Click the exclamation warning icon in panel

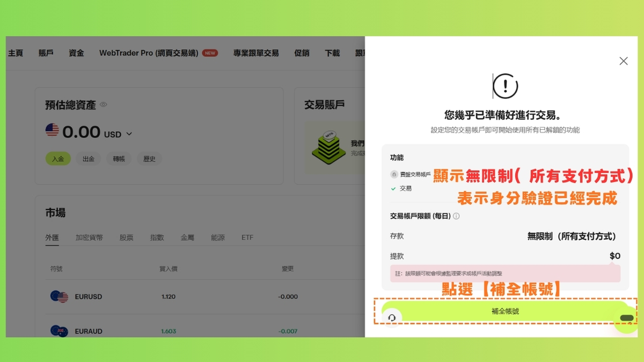click(x=505, y=86)
